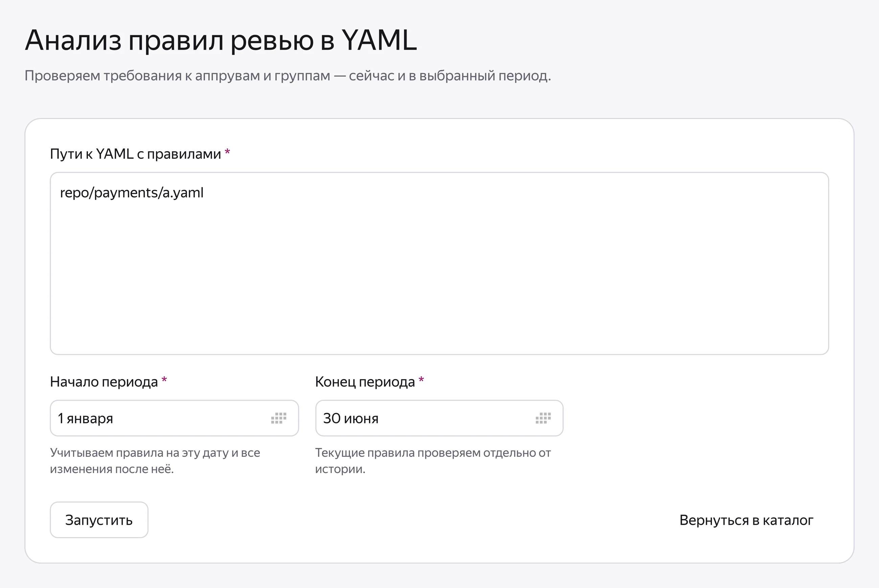
Task: Click the repo/payments/a.yaml text line
Action: (132, 193)
